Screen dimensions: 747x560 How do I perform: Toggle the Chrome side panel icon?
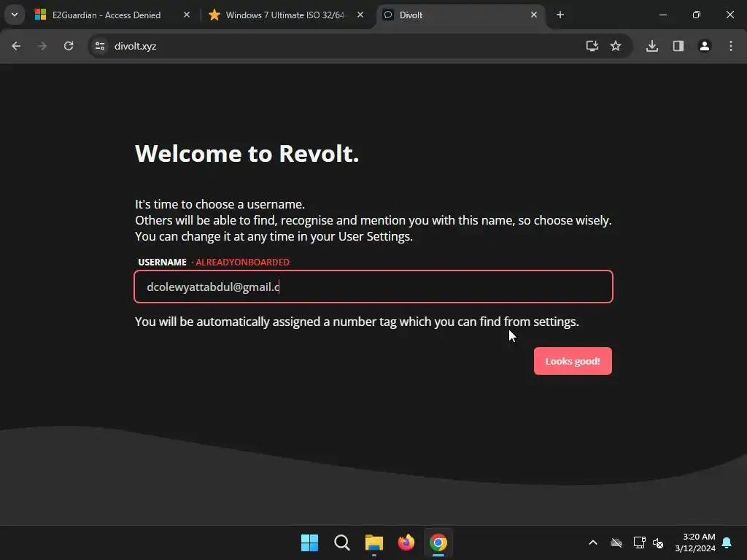[678, 46]
